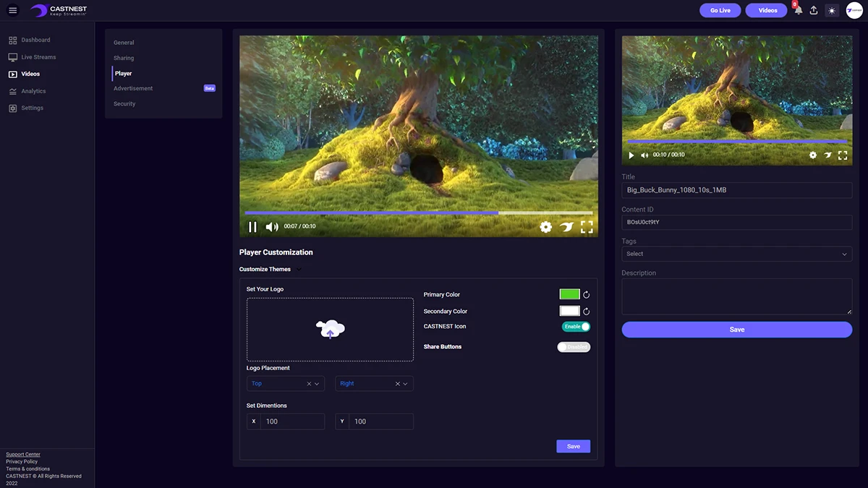This screenshot has width=868, height=488.
Task: Click the notification bell icon
Action: (x=798, y=11)
